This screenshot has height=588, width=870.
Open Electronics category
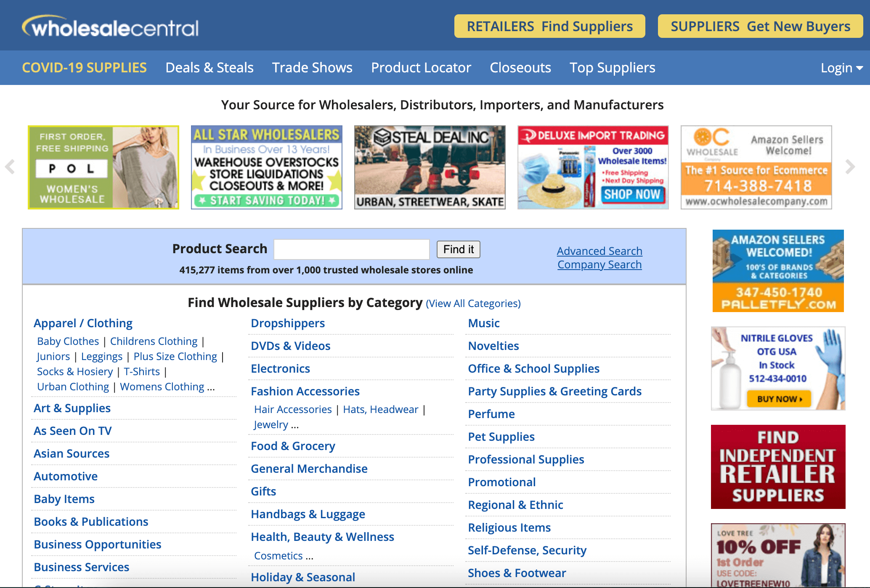pyautogui.click(x=281, y=368)
